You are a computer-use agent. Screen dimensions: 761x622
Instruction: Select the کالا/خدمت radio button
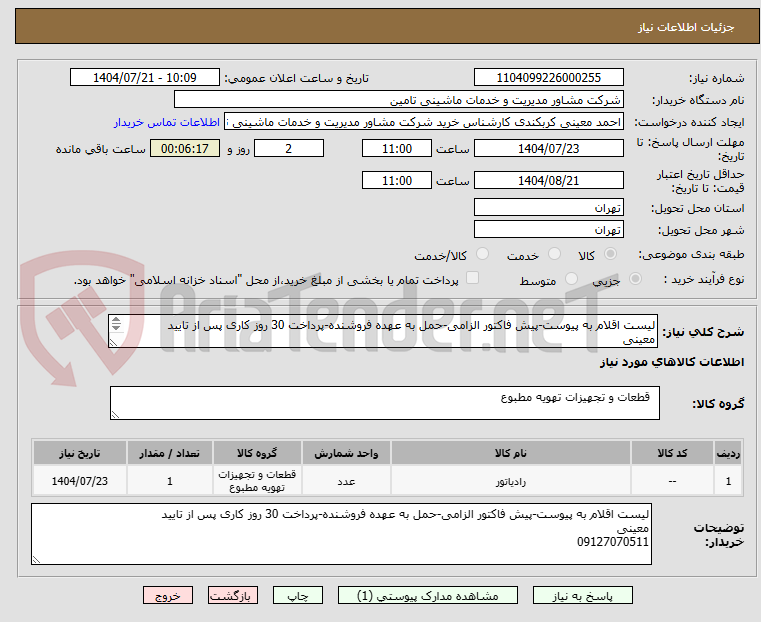tap(482, 254)
